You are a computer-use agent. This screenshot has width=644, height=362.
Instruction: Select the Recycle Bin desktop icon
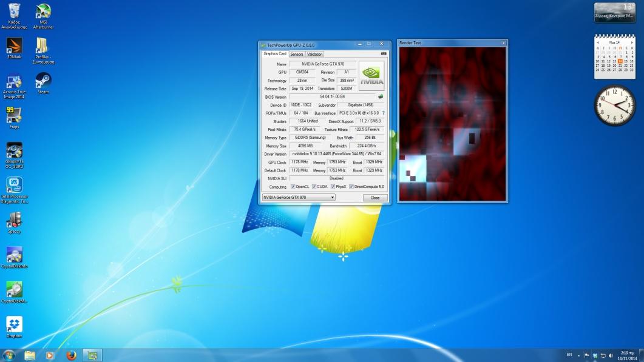pos(14,16)
